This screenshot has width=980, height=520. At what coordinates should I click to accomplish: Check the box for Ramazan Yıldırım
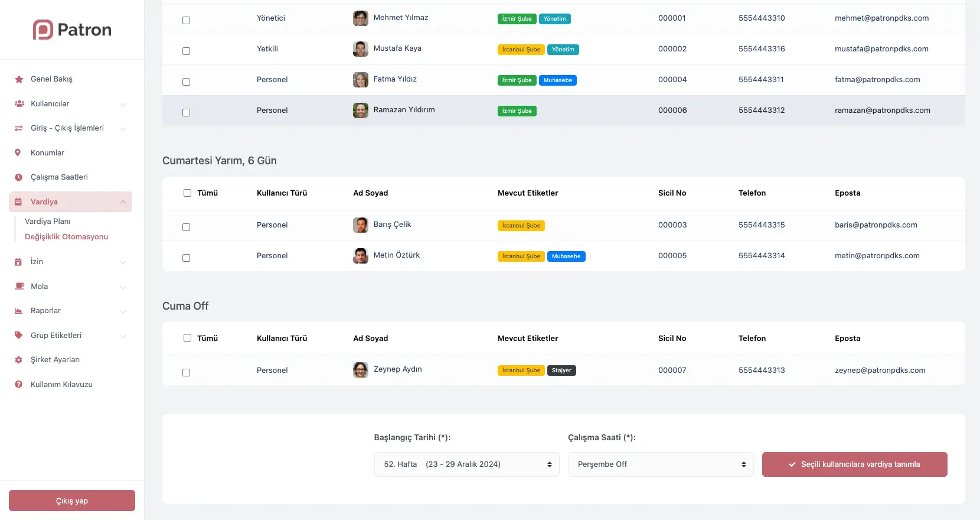(x=186, y=112)
